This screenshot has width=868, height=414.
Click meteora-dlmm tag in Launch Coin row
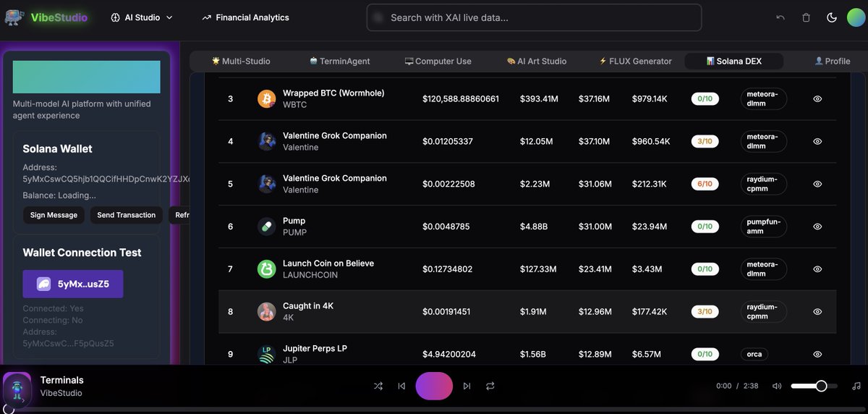point(763,269)
